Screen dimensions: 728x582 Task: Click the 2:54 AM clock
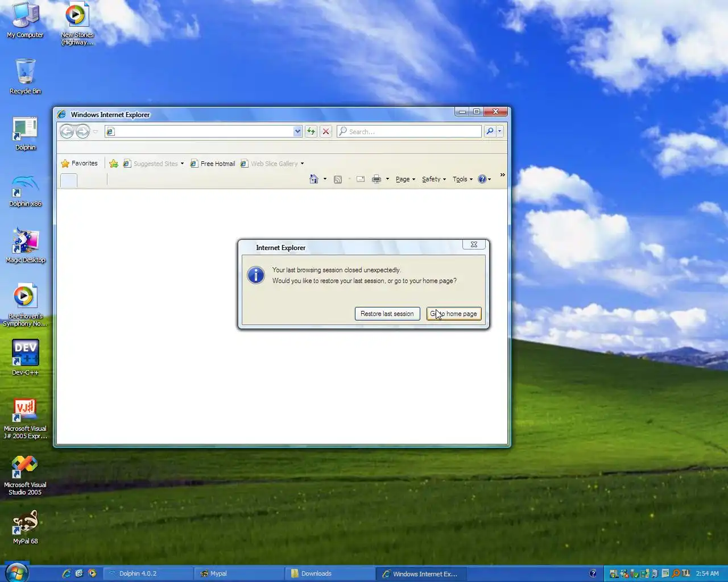pyautogui.click(x=708, y=573)
